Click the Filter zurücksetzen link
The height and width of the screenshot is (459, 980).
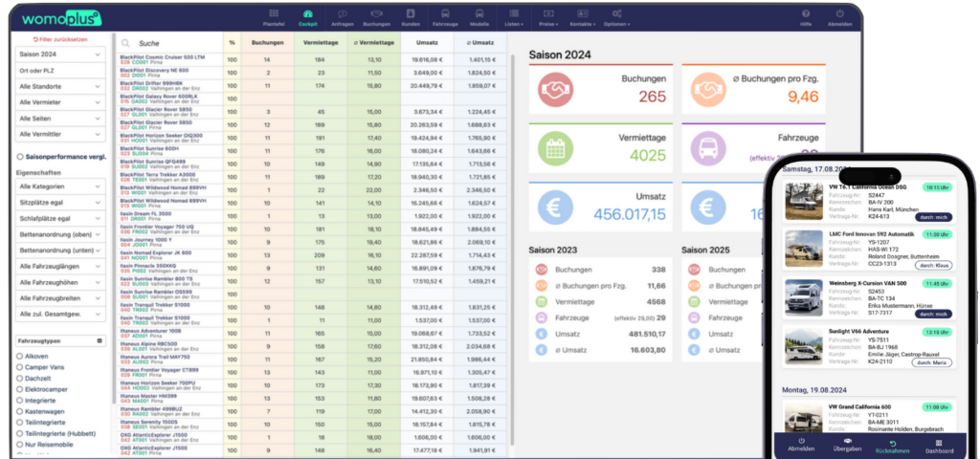click(x=60, y=39)
